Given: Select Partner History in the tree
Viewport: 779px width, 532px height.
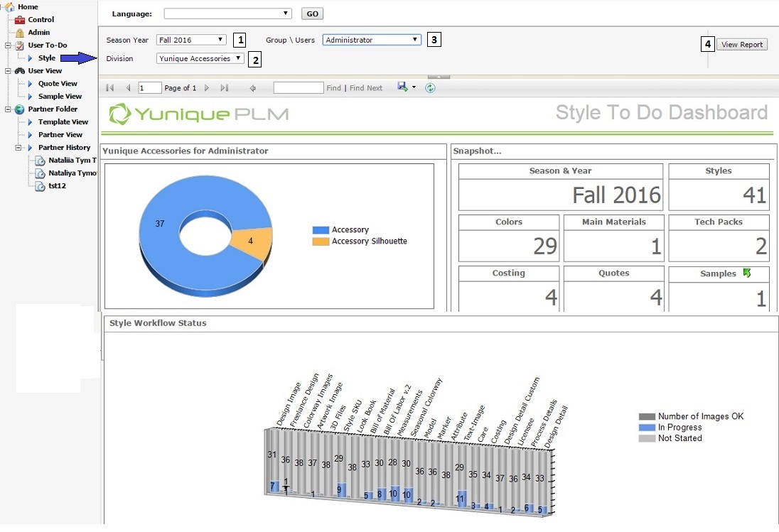Looking at the screenshot, I should [64, 148].
